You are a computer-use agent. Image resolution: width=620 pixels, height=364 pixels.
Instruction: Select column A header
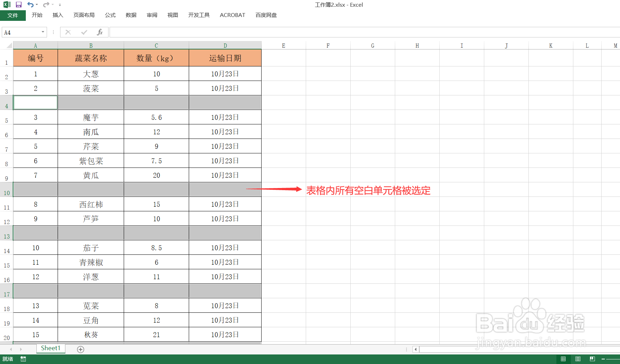tap(35, 46)
